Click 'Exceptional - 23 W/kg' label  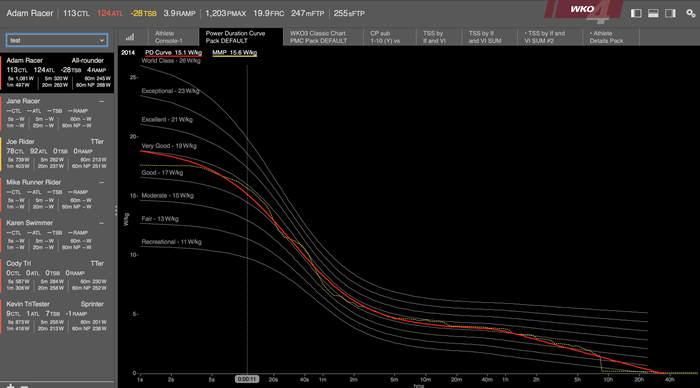coord(170,91)
